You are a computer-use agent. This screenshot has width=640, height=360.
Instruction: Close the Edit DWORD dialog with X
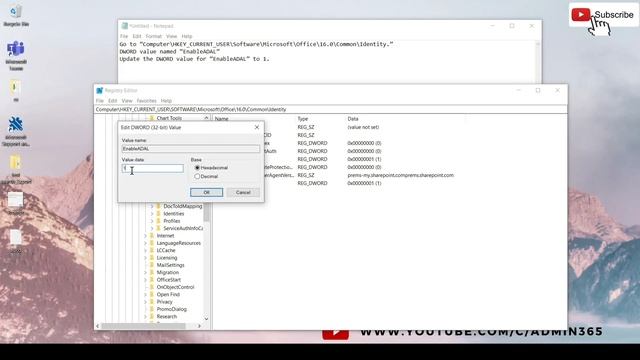pos(257,127)
